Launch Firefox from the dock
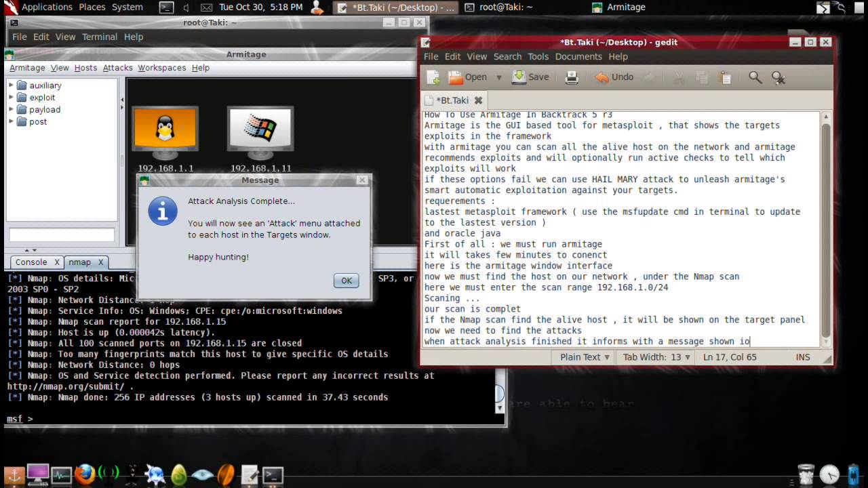 click(x=85, y=474)
